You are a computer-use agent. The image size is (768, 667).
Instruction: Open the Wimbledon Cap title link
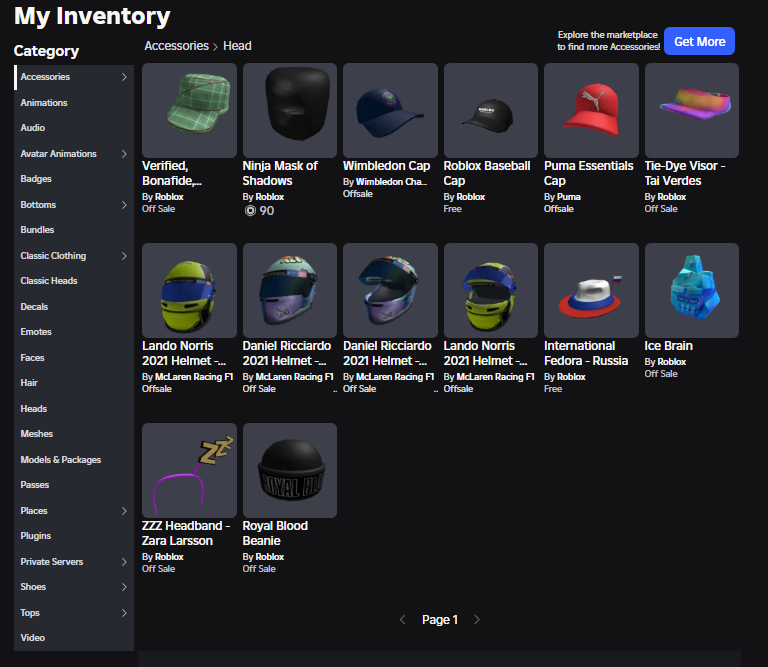click(386, 166)
